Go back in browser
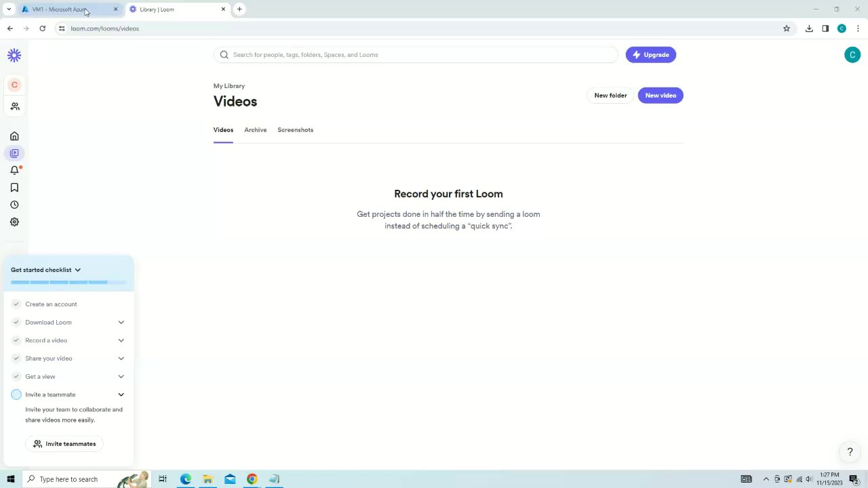Screen dimensions: 868x488 [x=9, y=28]
